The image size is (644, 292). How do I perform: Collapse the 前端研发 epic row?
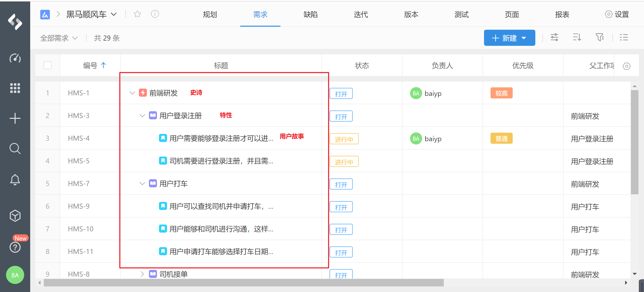[x=132, y=93]
